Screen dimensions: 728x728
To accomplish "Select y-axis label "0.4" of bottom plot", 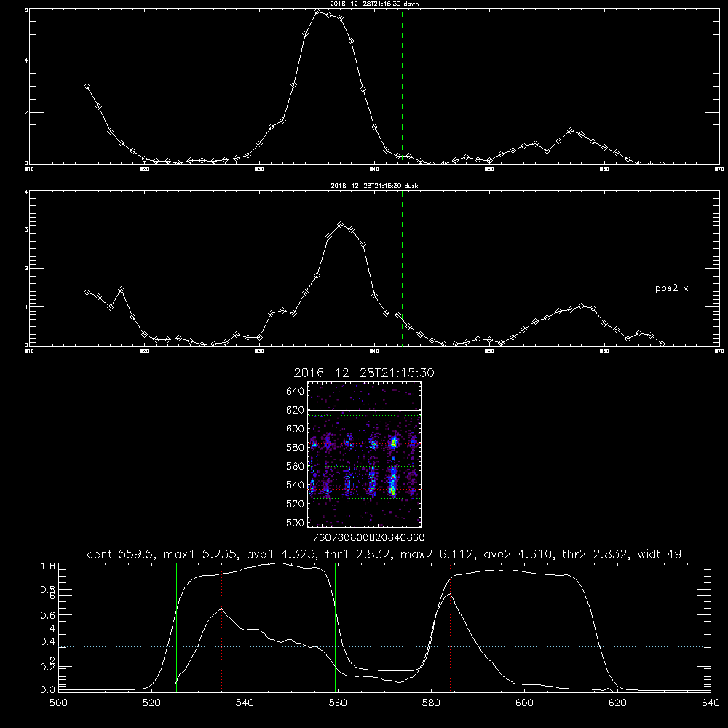I will coord(47,641).
